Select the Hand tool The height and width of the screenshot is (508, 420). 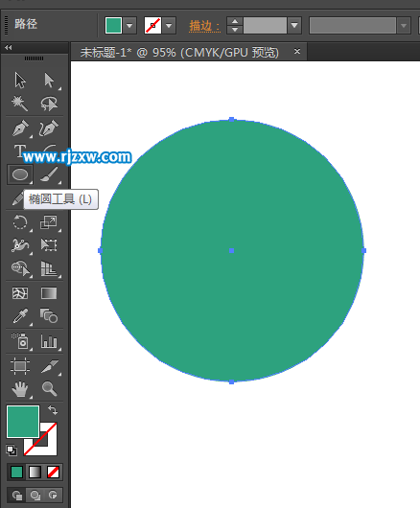click(x=20, y=389)
